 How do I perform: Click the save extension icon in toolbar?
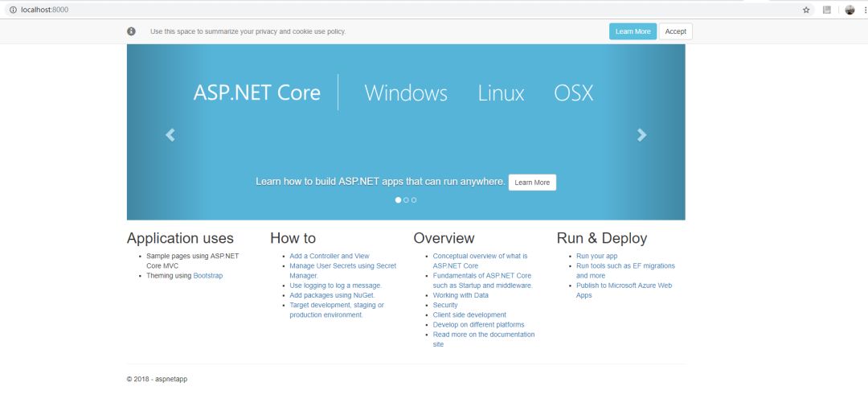tap(826, 10)
